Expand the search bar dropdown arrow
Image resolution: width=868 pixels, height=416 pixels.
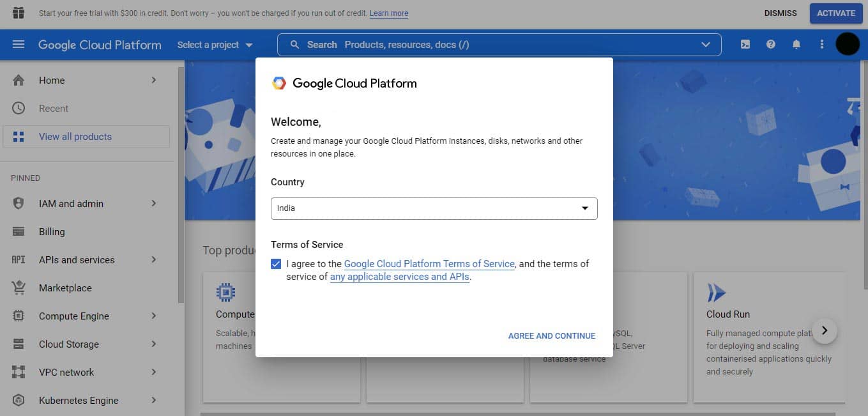click(706, 45)
